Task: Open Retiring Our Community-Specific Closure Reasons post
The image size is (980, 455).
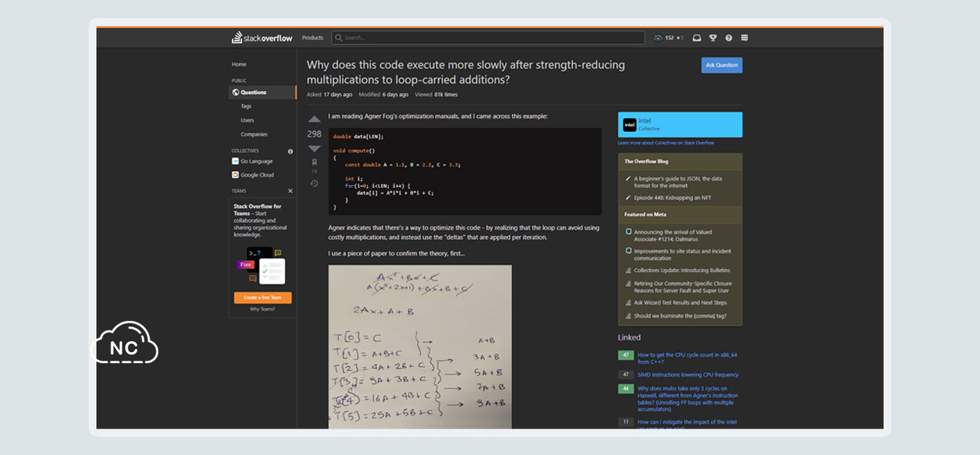Action: (x=683, y=287)
